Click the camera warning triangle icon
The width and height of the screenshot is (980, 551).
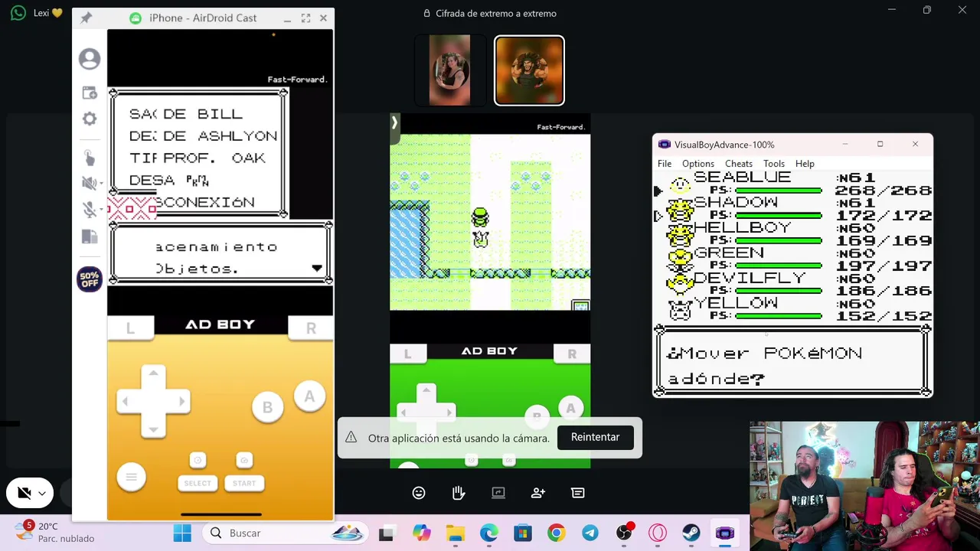point(351,437)
